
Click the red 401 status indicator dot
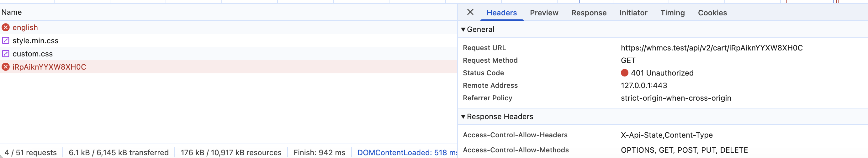pos(624,73)
